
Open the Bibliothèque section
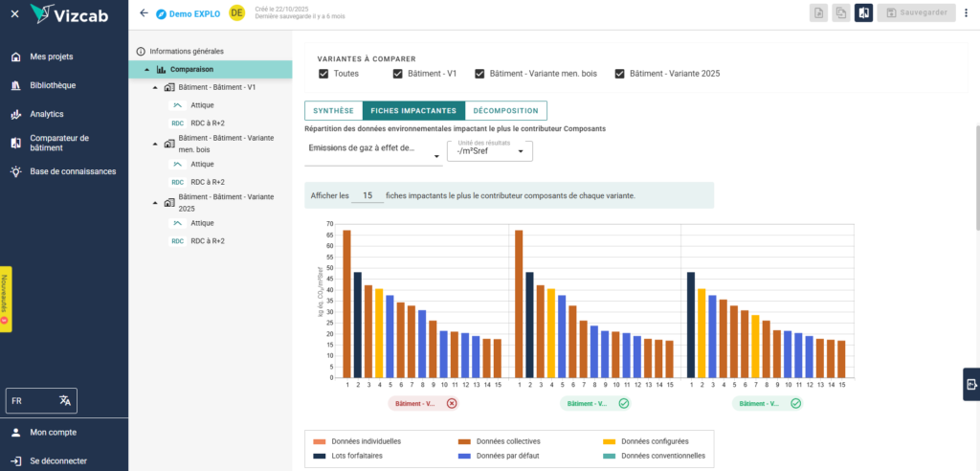53,85
